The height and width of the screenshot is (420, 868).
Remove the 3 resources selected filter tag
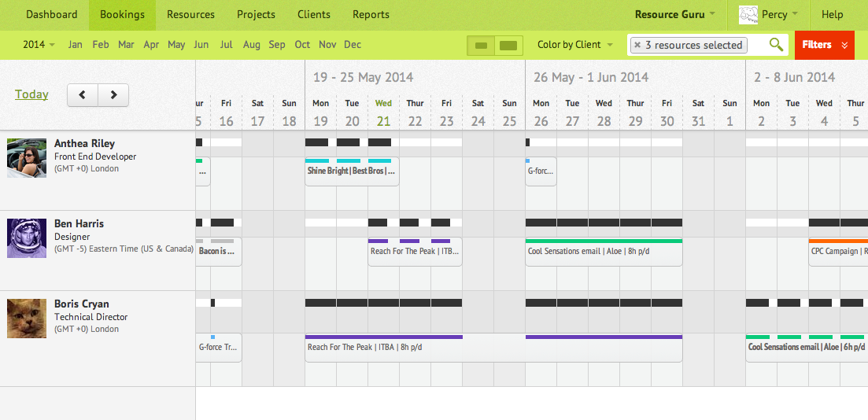(637, 46)
